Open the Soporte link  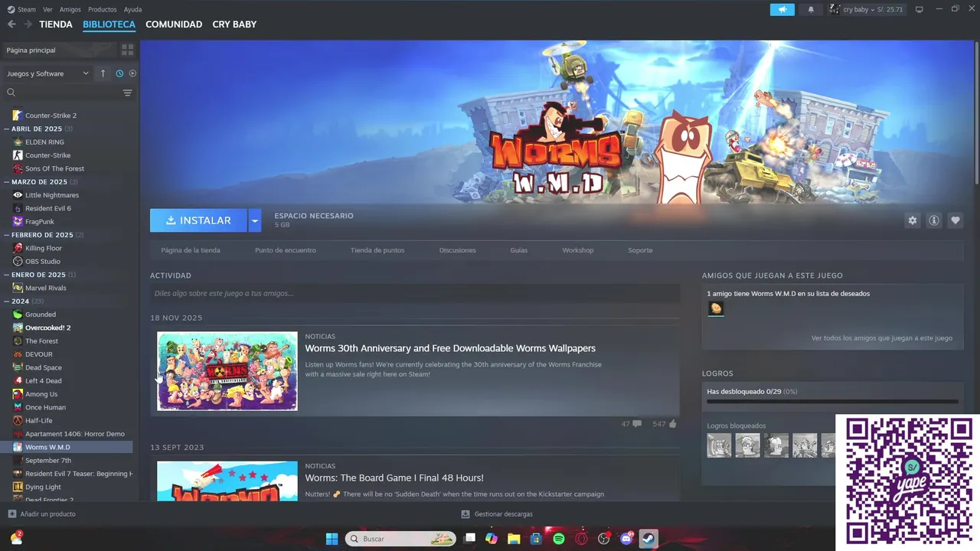pyautogui.click(x=640, y=250)
